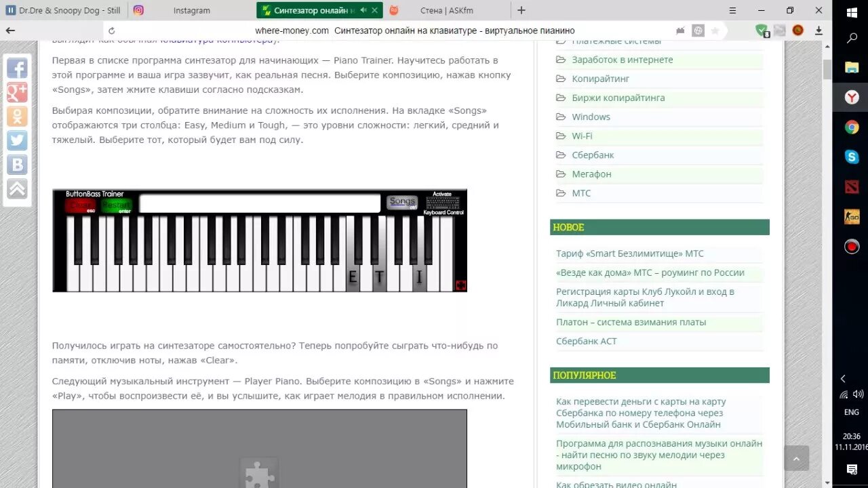
Task: Open Заработок в интернете category
Action: (623, 60)
